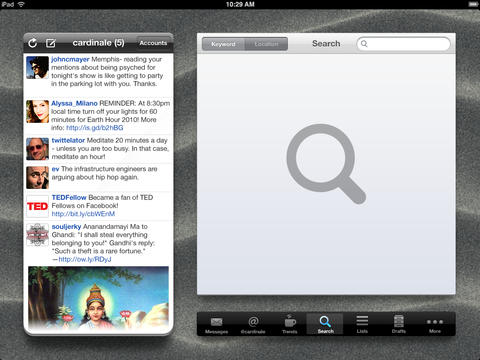Open the is.gd/b2hBG link
This screenshot has height=360, width=480.
tap(95, 128)
